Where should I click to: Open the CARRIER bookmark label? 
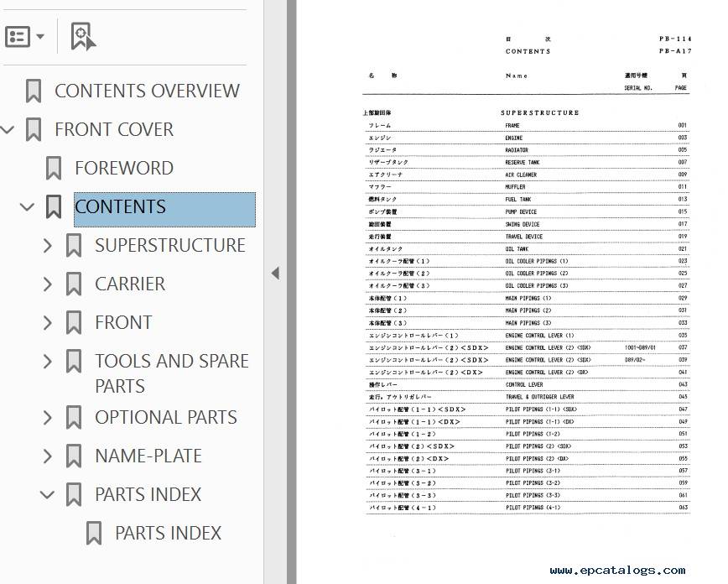130,284
